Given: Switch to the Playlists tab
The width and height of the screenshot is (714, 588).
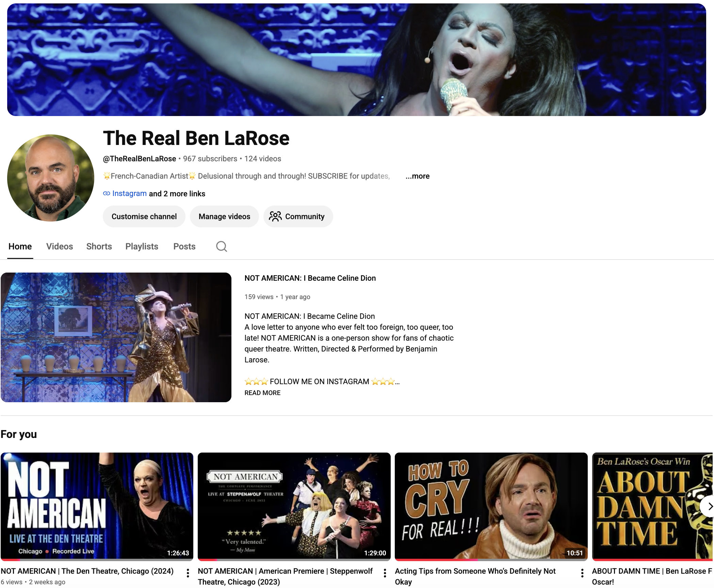Looking at the screenshot, I should tap(142, 246).
